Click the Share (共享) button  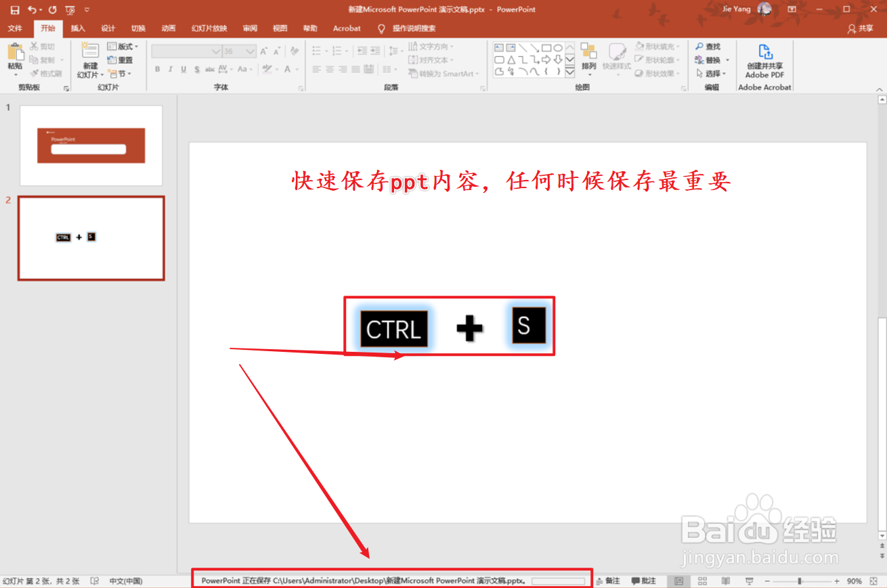pos(861,28)
